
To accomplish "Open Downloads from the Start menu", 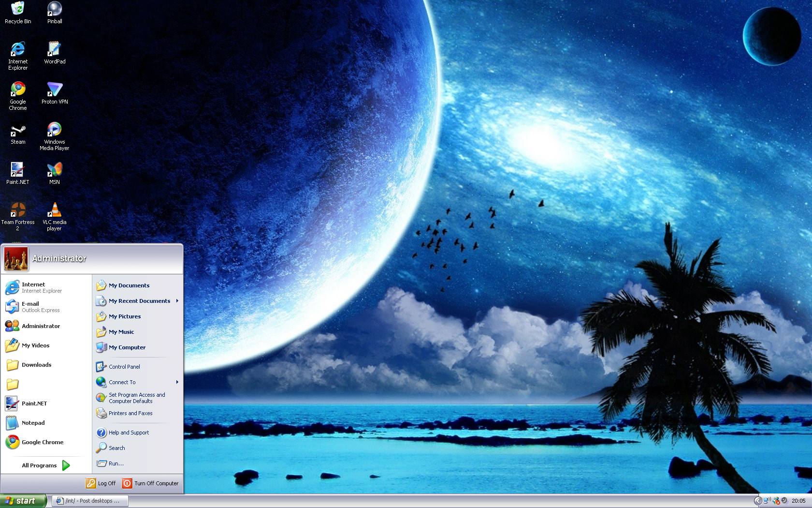I will click(46, 365).
